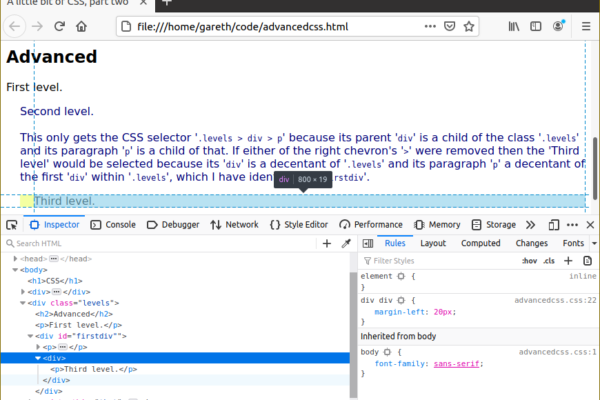Open the Layout side tab
The image size is (600, 400).
[433, 243]
